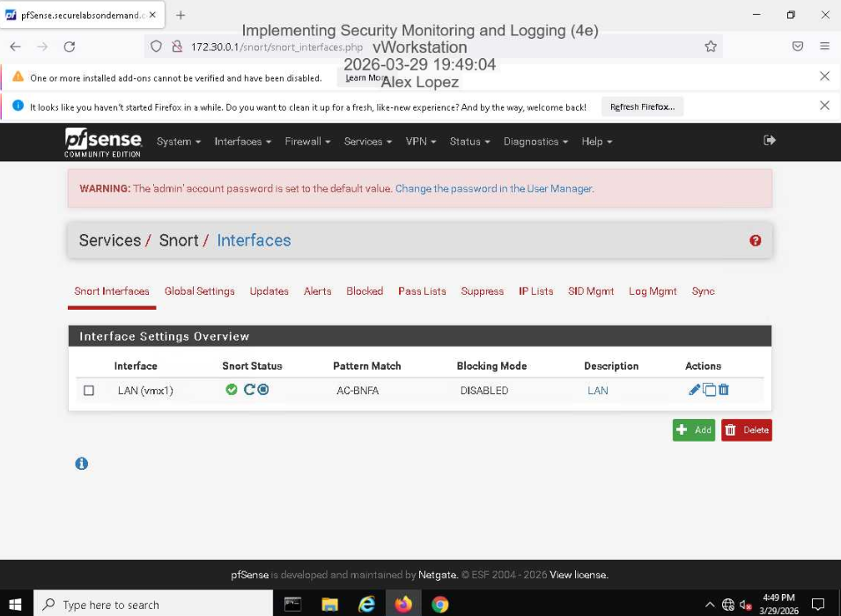Stop Snort using the stop icon
Screen dimensions: 841x616
[263, 390]
